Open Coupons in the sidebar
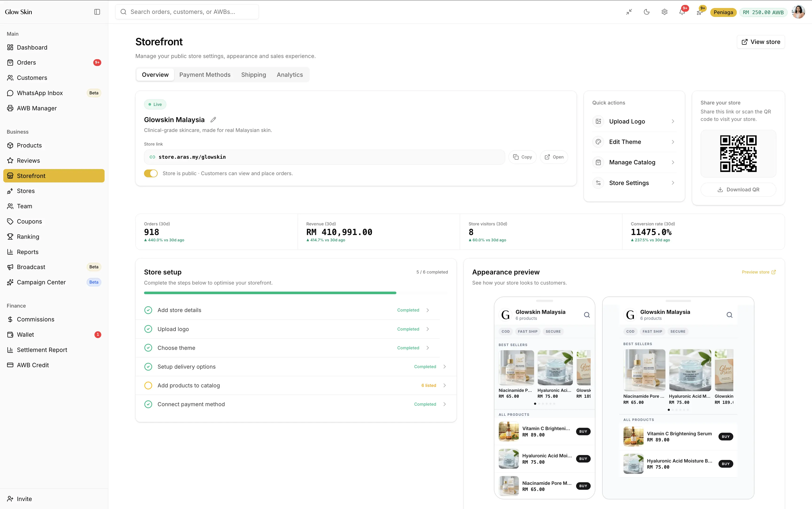The image size is (812, 509). 54,221
